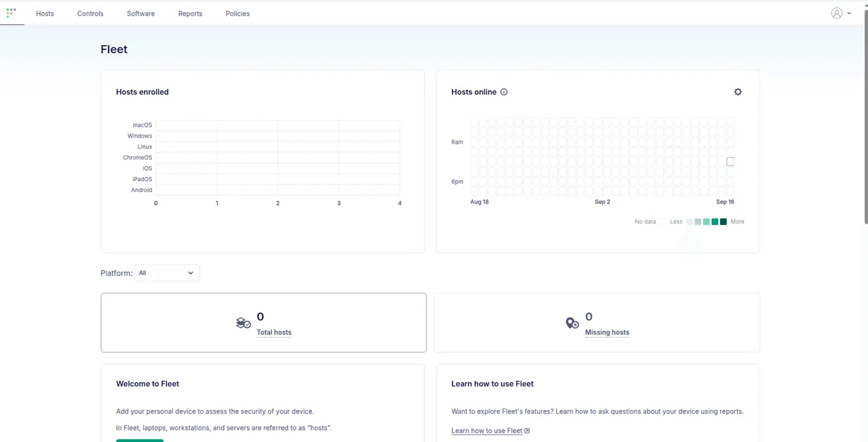Image resolution: width=868 pixels, height=442 pixels.
Task: Click the Missing hosts link
Action: click(607, 332)
